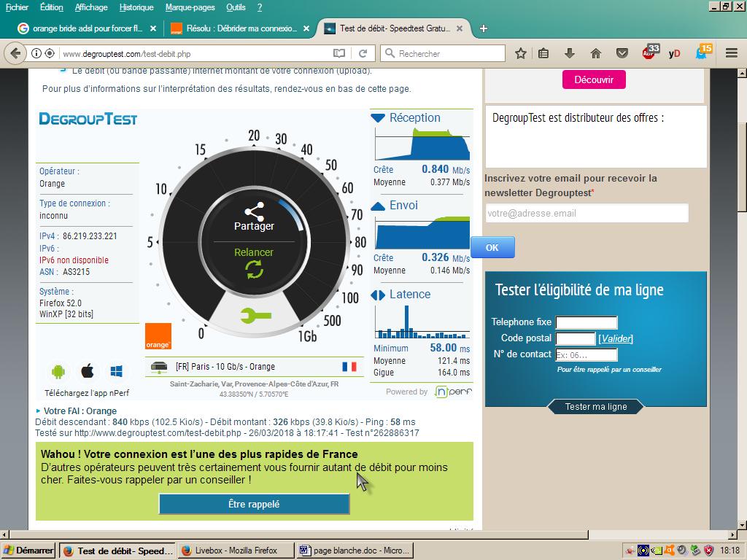Switch to page blanche.doc taskbar window
747x560 pixels.
pos(355,551)
